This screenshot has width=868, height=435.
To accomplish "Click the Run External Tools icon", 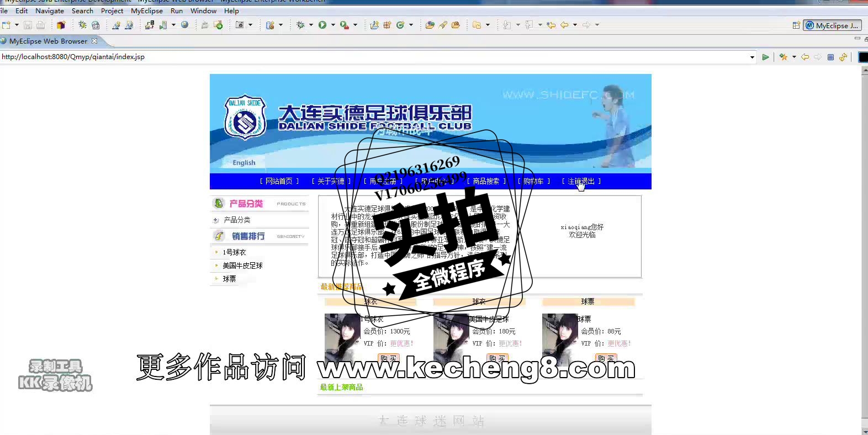I will [x=344, y=25].
